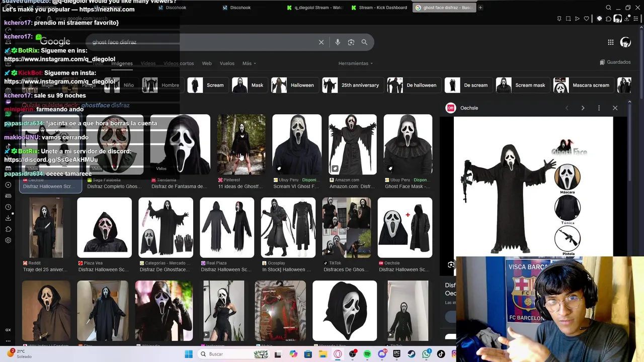
Task: Open Discord from the taskbar
Action: 382,354
